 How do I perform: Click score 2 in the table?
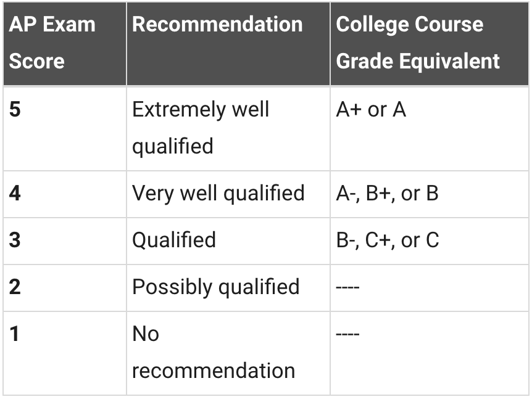(15, 287)
